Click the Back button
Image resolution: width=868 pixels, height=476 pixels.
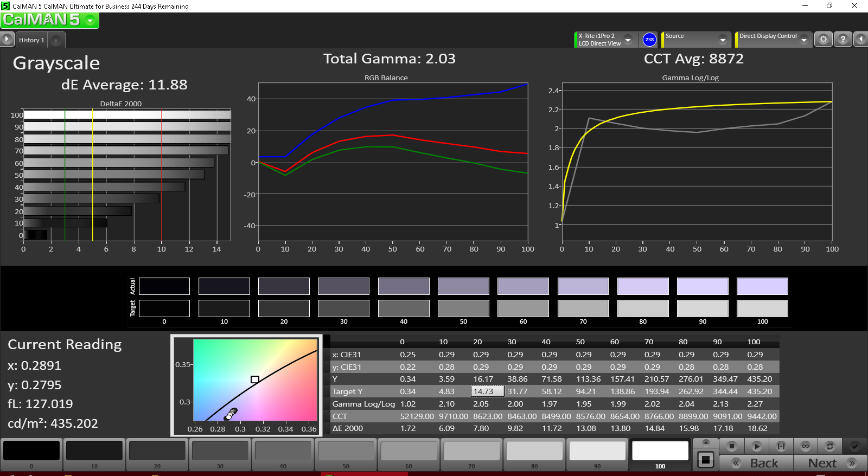click(x=756, y=463)
